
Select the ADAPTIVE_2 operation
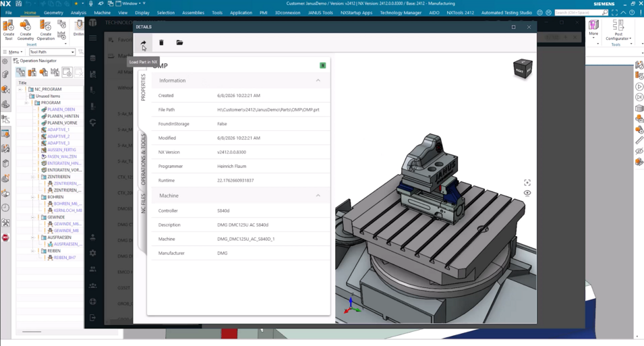click(x=58, y=136)
